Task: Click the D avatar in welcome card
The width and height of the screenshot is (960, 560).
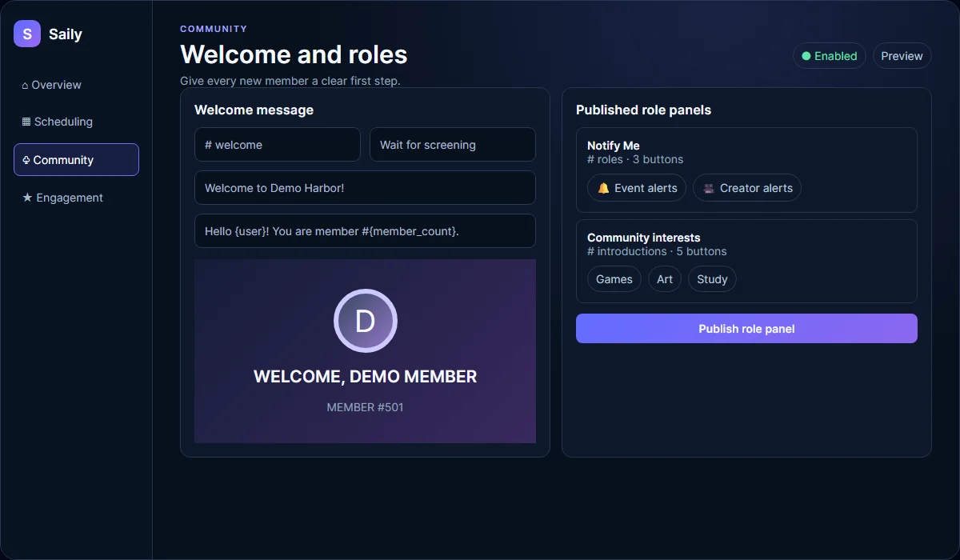Action: [x=365, y=321]
